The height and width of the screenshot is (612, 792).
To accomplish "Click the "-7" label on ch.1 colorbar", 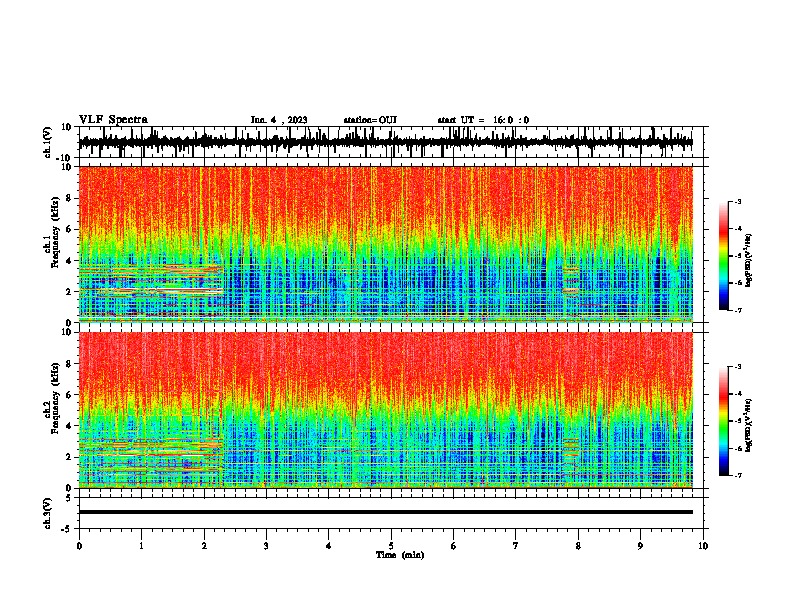I will [738, 310].
